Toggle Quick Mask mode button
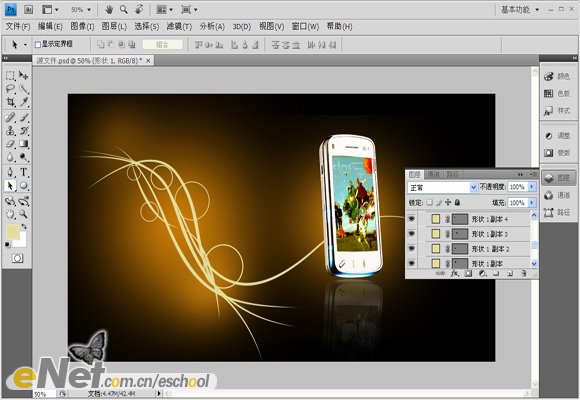 tap(17, 258)
